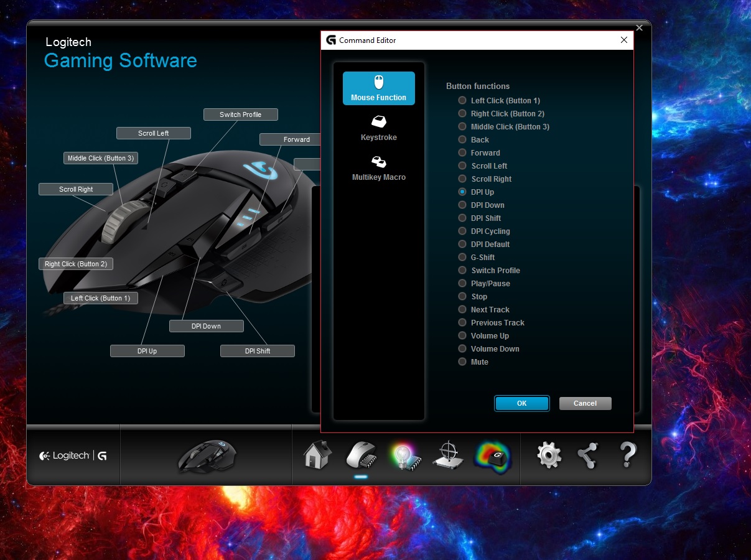Choose the Play/Pause media option
Image resolution: width=751 pixels, height=560 pixels.
[x=462, y=283]
